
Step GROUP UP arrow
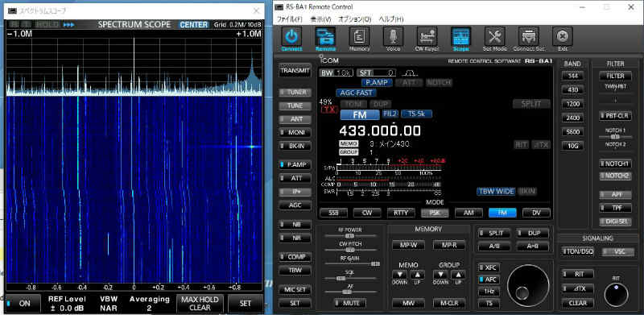458,275
